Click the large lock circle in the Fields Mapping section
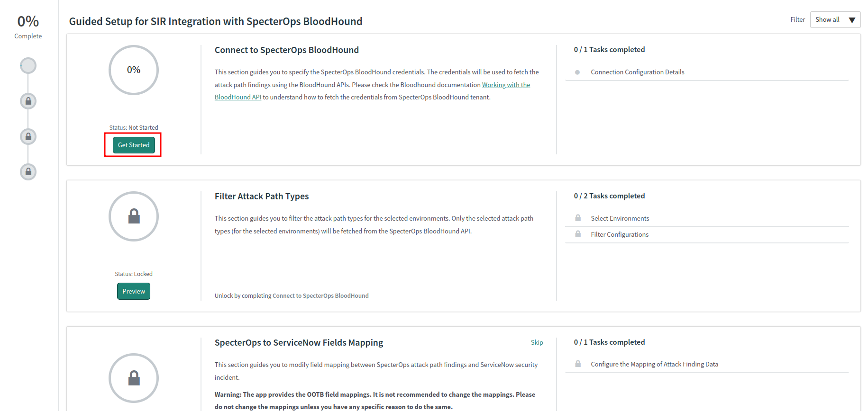 [x=134, y=378]
